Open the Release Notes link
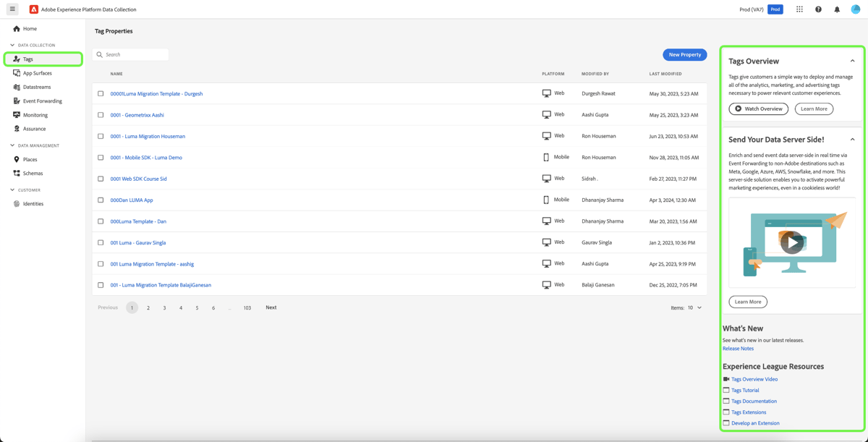 point(738,348)
